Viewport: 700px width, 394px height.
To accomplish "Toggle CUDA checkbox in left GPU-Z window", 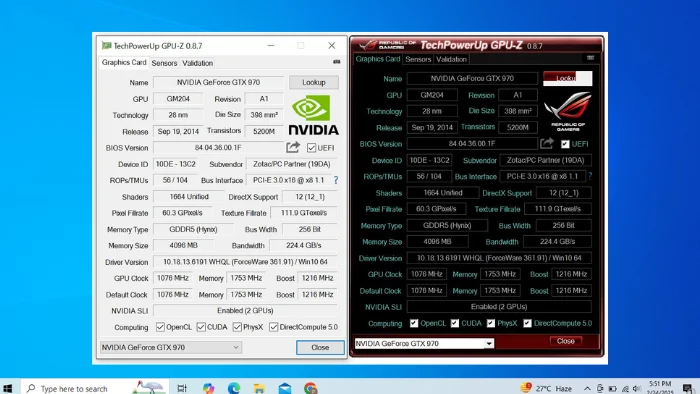I will click(201, 327).
